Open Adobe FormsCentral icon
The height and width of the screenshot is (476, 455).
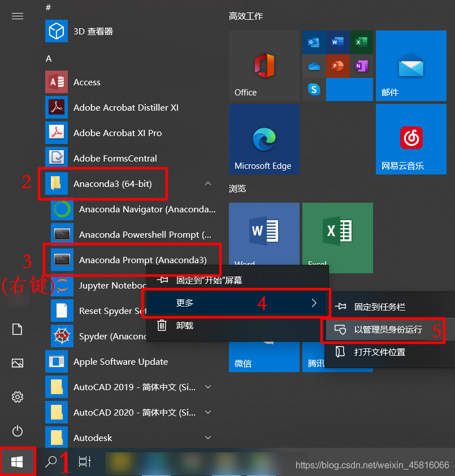(57, 158)
